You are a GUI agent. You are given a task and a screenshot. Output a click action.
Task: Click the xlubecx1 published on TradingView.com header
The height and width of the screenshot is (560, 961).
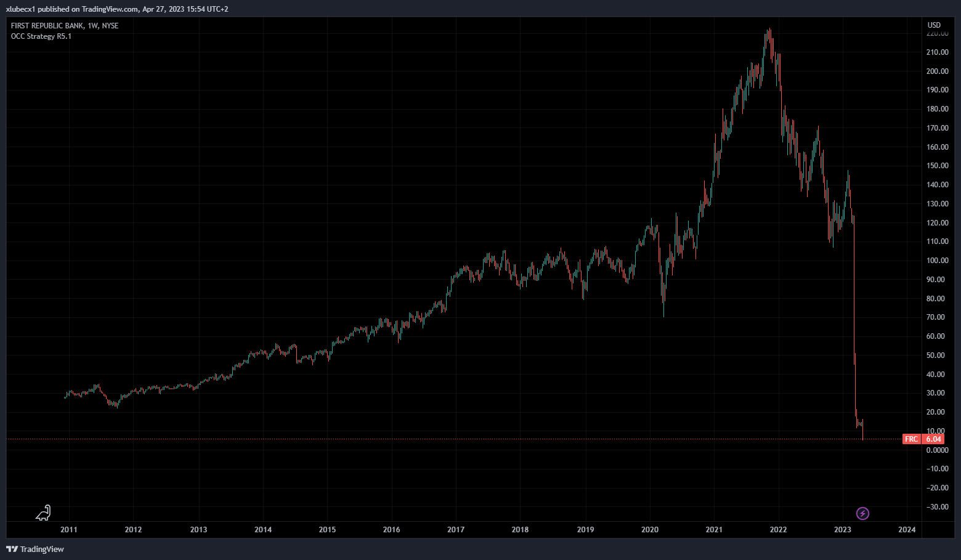[117, 9]
